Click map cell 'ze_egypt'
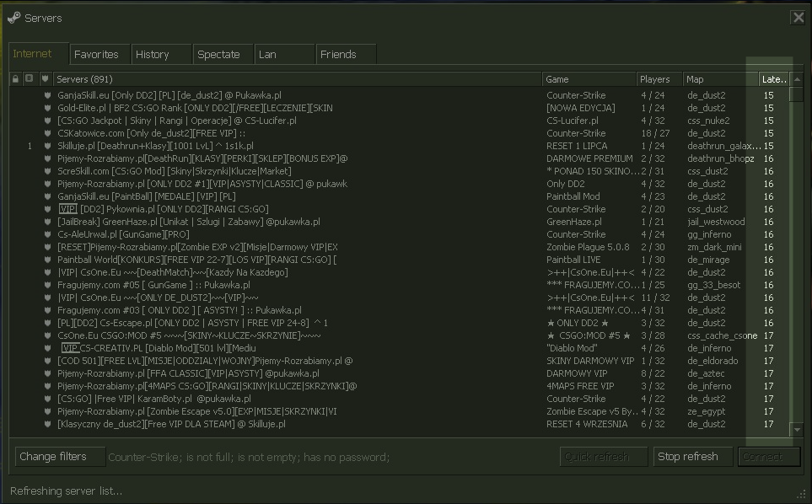The image size is (812, 504). click(x=706, y=411)
